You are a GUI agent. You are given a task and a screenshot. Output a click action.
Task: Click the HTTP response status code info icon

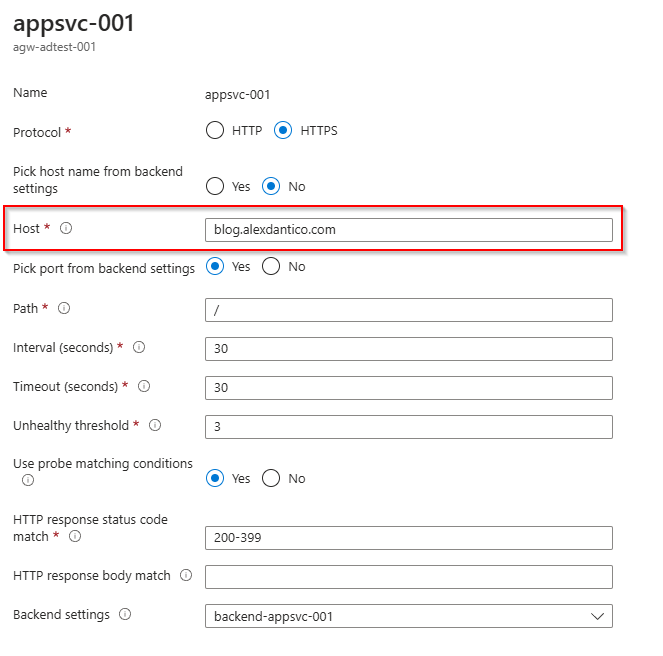[75, 537]
